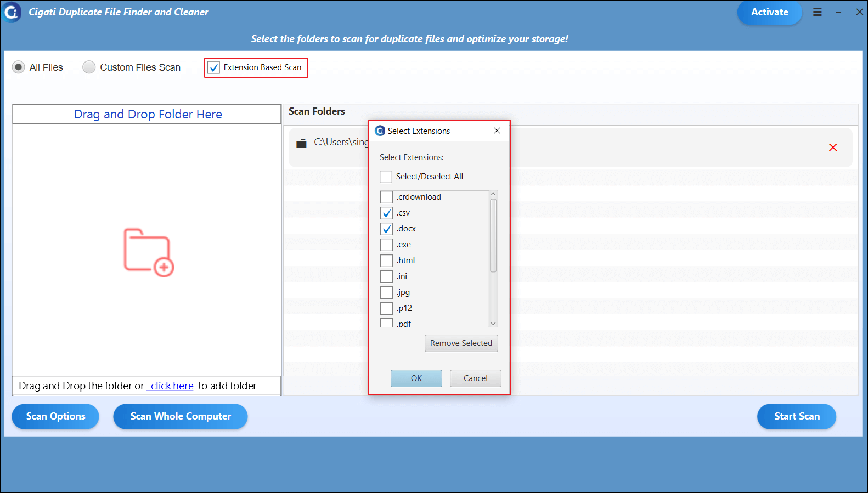Click the Cigati logo in title bar
The image size is (868, 493).
pos(12,12)
